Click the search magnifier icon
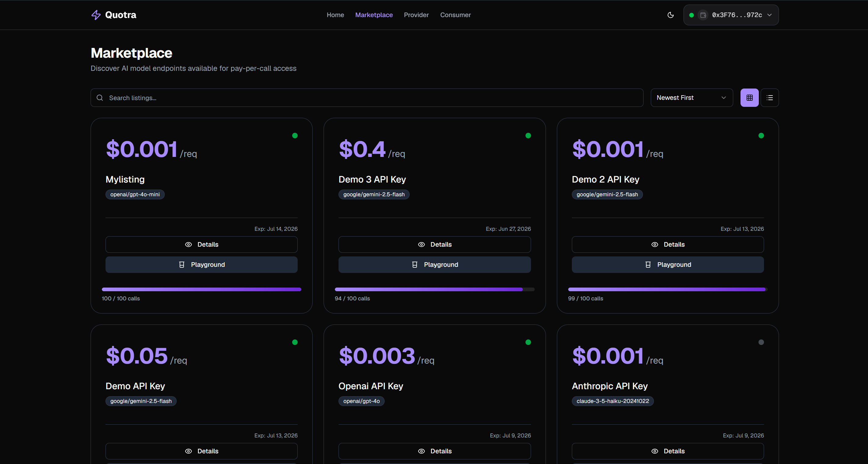The width and height of the screenshot is (868, 464). coord(100,98)
